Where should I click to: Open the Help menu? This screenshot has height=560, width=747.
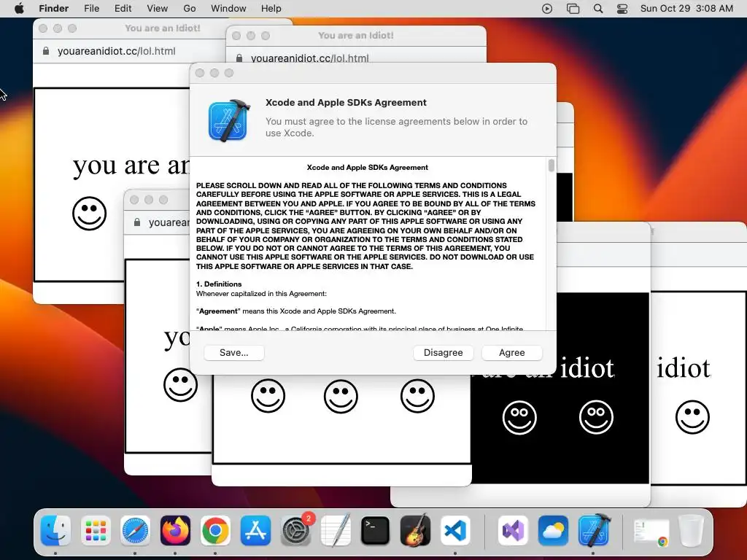click(x=271, y=9)
